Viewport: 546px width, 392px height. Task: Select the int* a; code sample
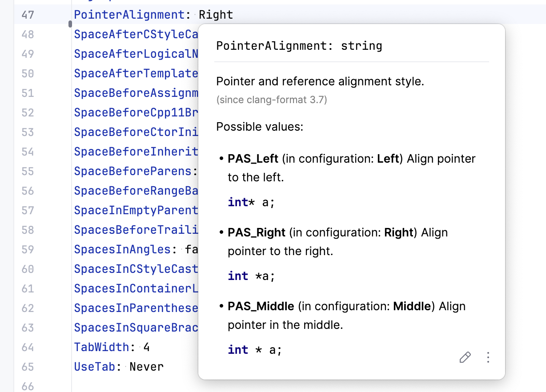pos(251,202)
